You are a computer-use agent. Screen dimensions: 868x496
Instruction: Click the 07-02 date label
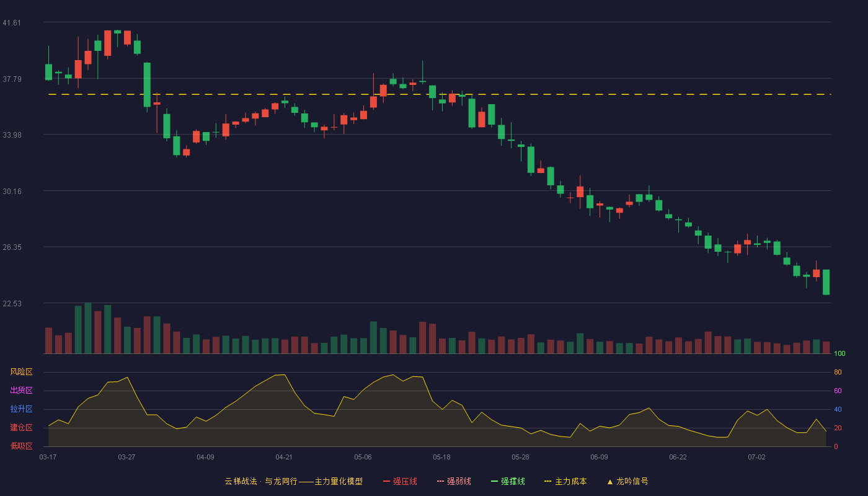(756, 457)
